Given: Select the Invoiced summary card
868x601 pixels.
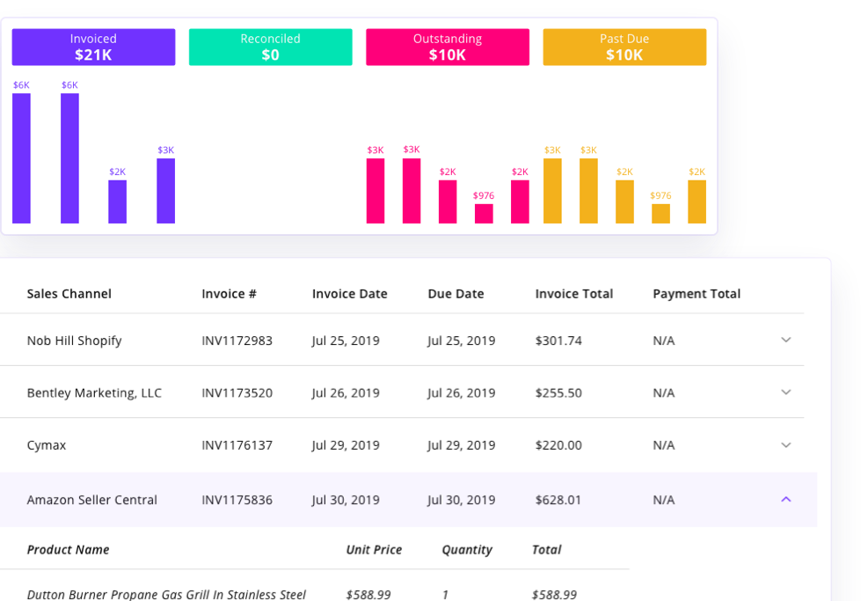Looking at the screenshot, I should [93, 47].
